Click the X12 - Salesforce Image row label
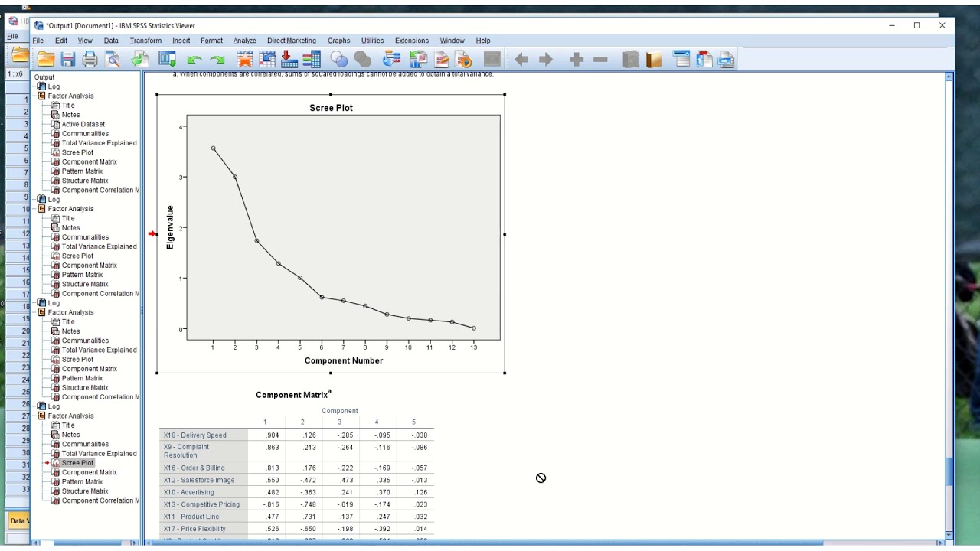 pos(199,480)
